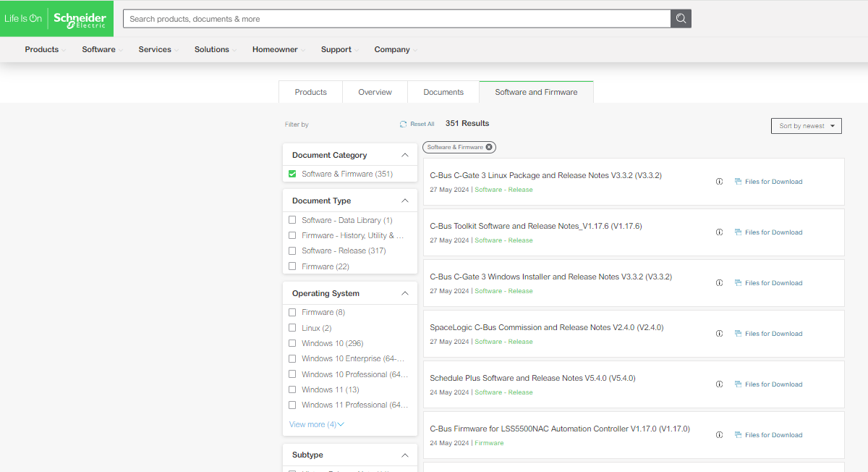Check Windows 10 (296) filter
Screen dimensions: 868x472
(292, 343)
